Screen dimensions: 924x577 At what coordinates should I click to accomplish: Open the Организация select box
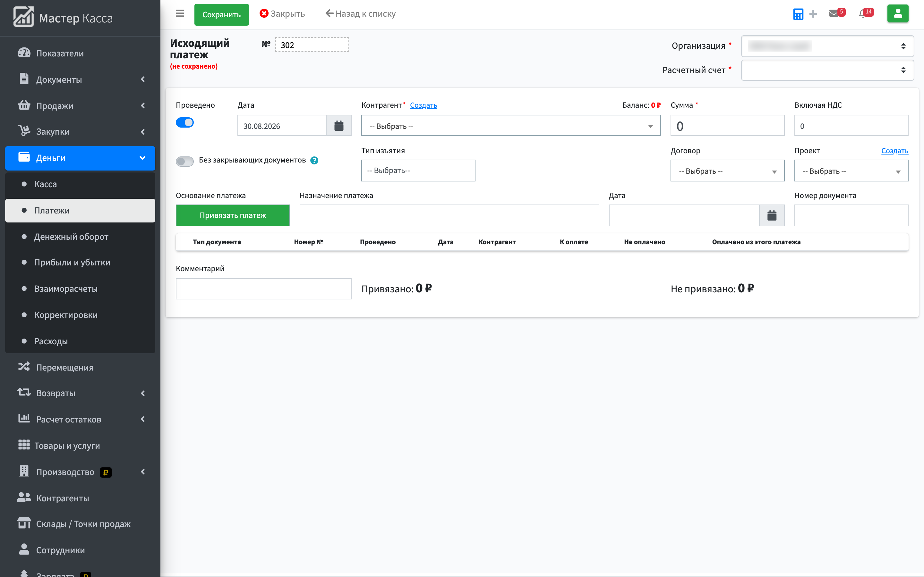(x=827, y=46)
